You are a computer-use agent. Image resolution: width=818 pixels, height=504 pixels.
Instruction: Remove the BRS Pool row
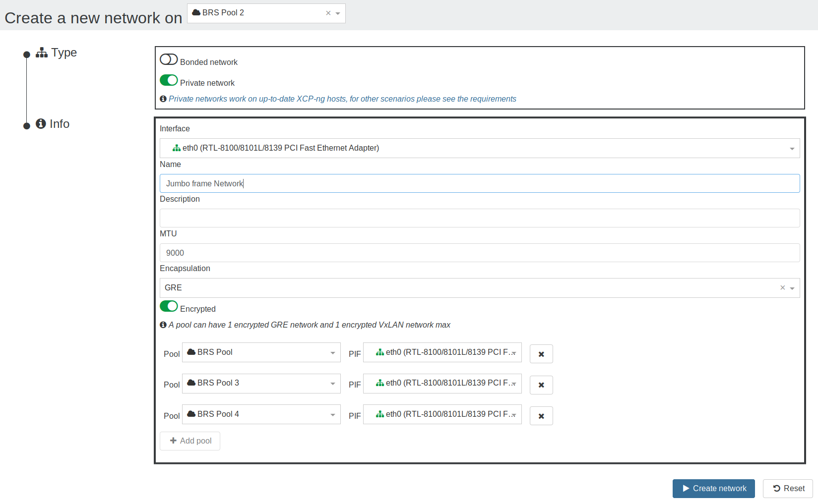(541, 354)
